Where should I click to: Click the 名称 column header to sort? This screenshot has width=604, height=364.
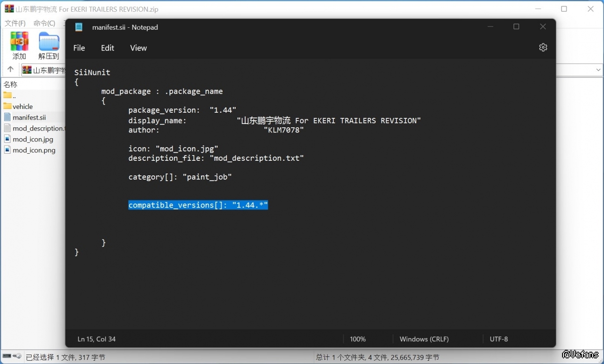(10, 84)
